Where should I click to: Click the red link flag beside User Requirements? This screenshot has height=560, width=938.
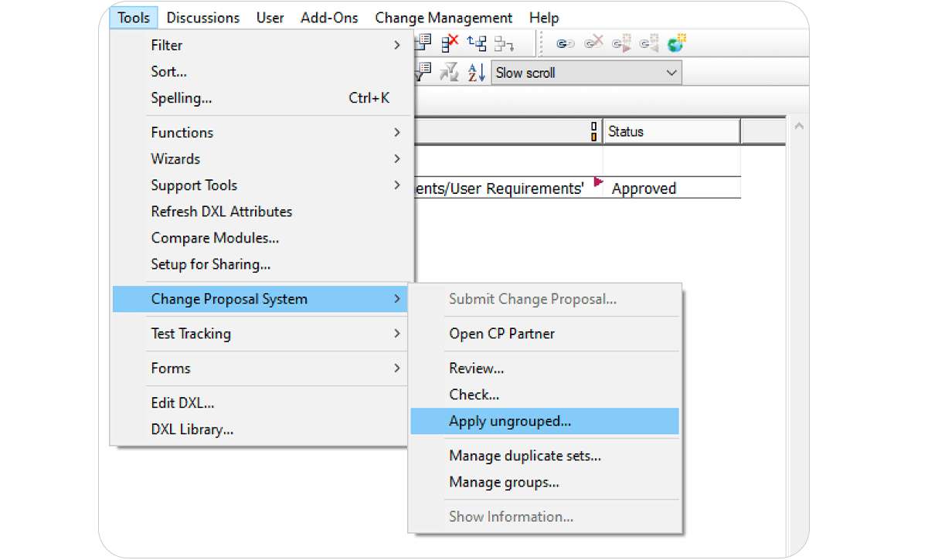tap(596, 182)
